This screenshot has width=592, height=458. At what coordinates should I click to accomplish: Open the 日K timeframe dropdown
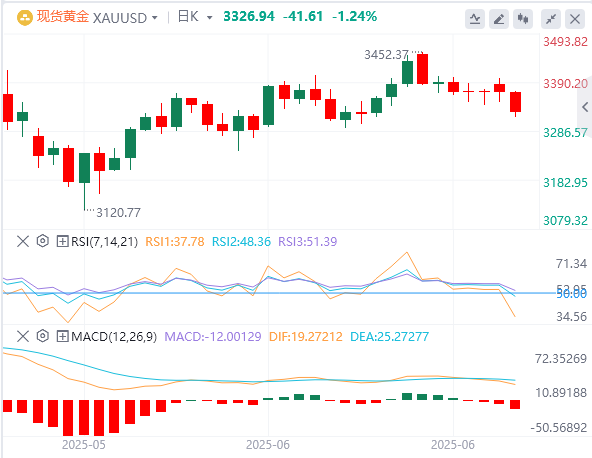pos(195,17)
